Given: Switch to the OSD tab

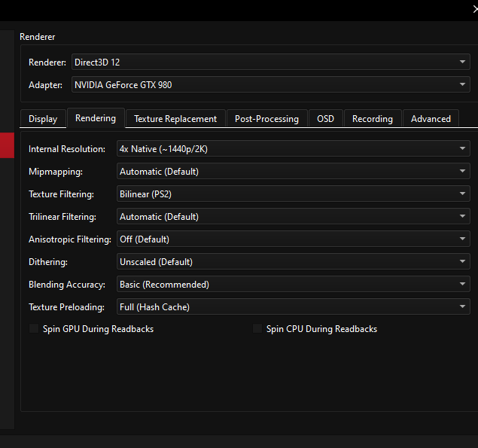Looking at the screenshot, I should tap(326, 119).
